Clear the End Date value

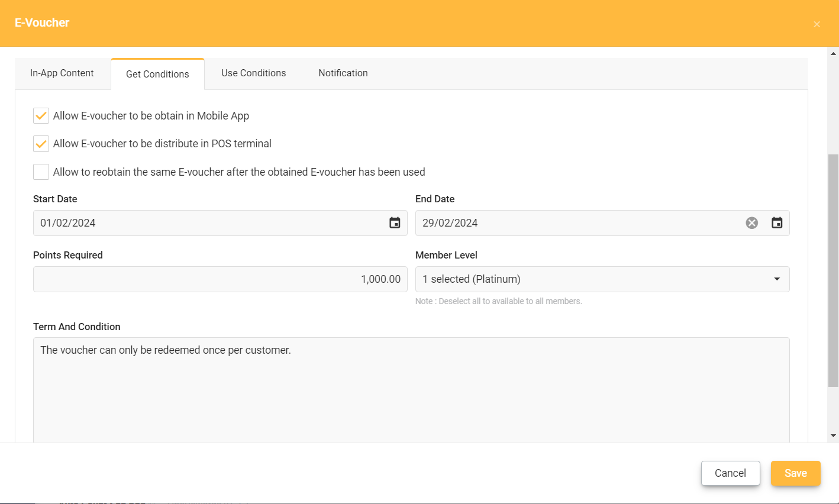[x=751, y=222]
